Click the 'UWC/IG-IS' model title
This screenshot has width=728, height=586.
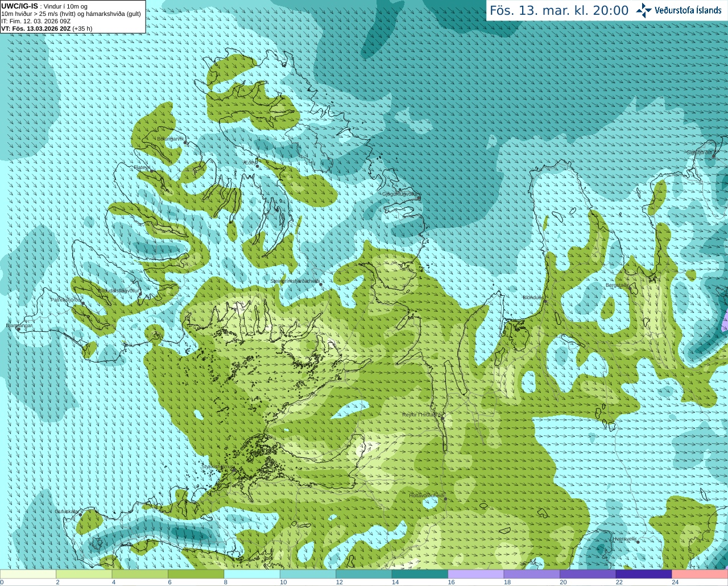tap(19, 6)
